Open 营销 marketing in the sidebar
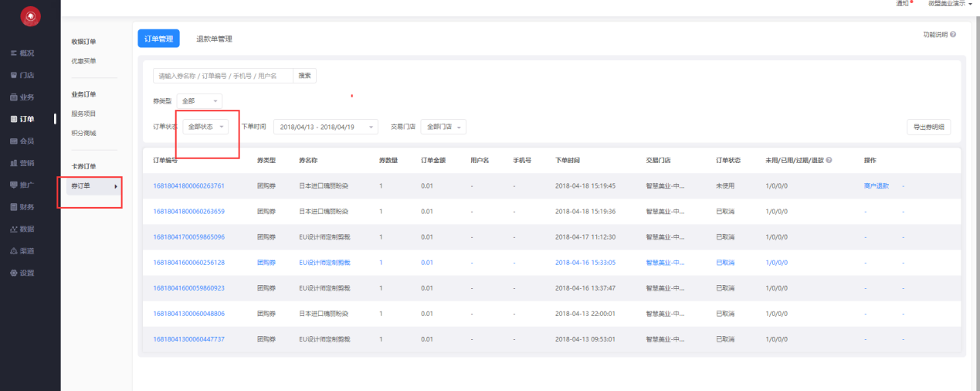 pos(22,163)
